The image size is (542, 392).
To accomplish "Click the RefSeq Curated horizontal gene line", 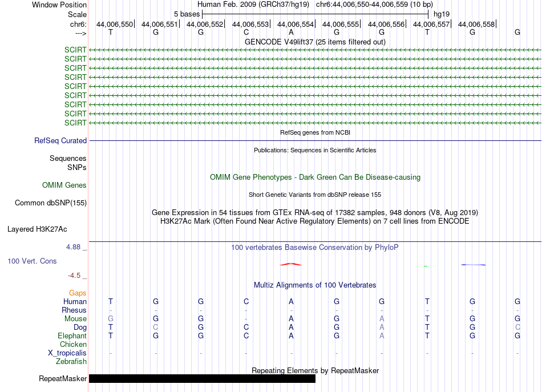I will 315,141.
